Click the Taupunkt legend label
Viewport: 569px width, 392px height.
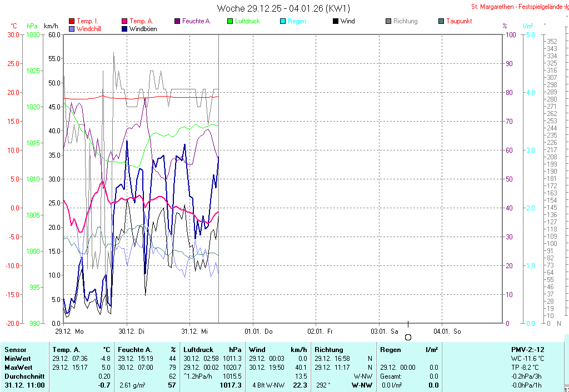(x=459, y=21)
